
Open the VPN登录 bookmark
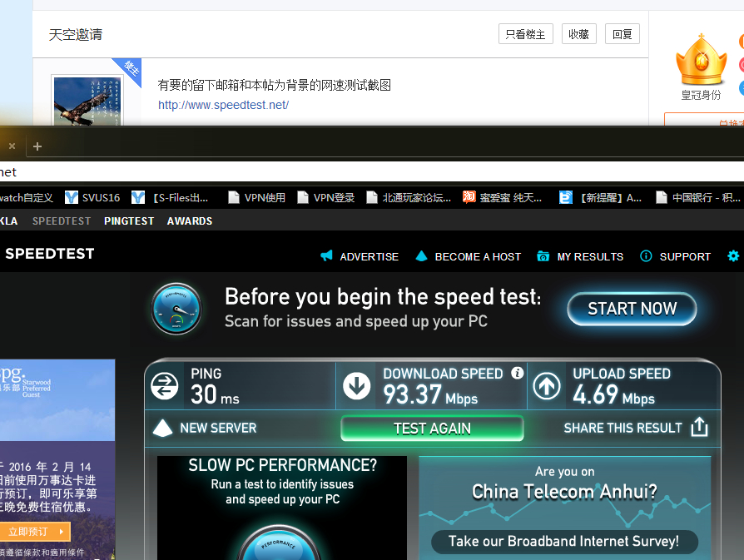[326, 197]
